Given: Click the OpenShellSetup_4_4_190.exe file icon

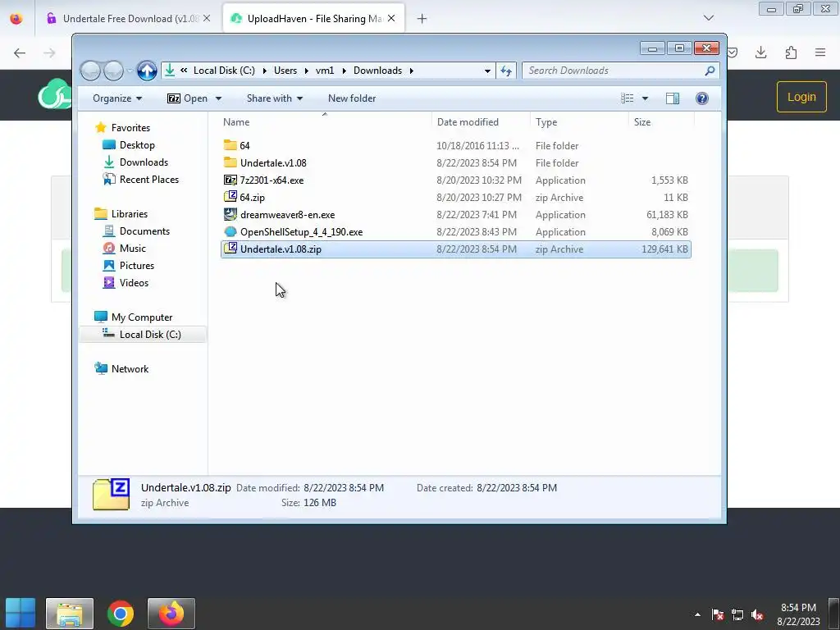Looking at the screenshot, I should [231, 231].
